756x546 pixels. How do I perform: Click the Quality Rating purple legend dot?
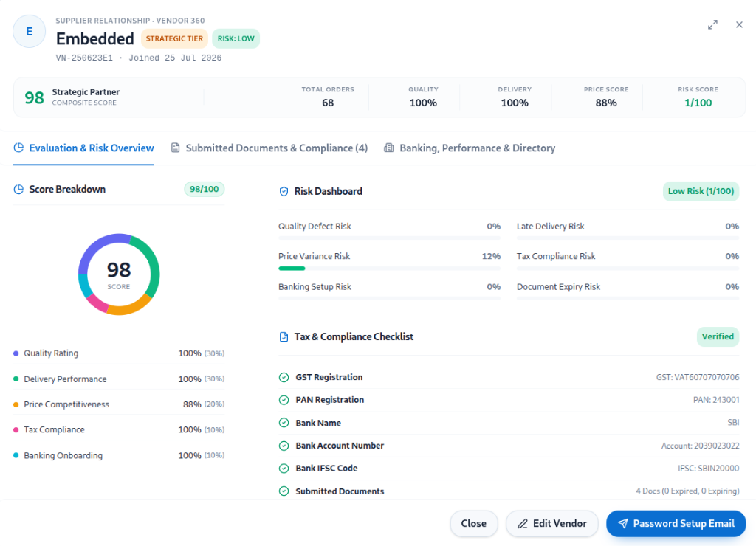16,353
